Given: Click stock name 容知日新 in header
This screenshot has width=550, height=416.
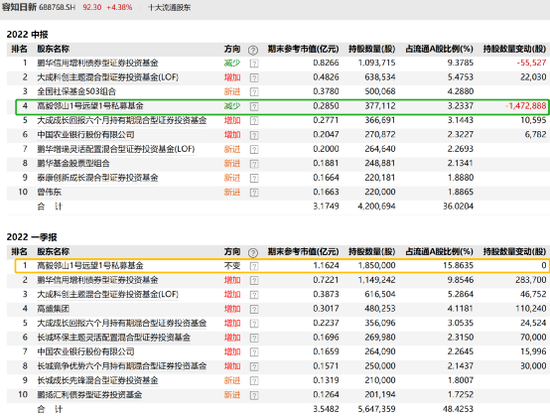Looking at the screenshot, I should tap(19, 7).
